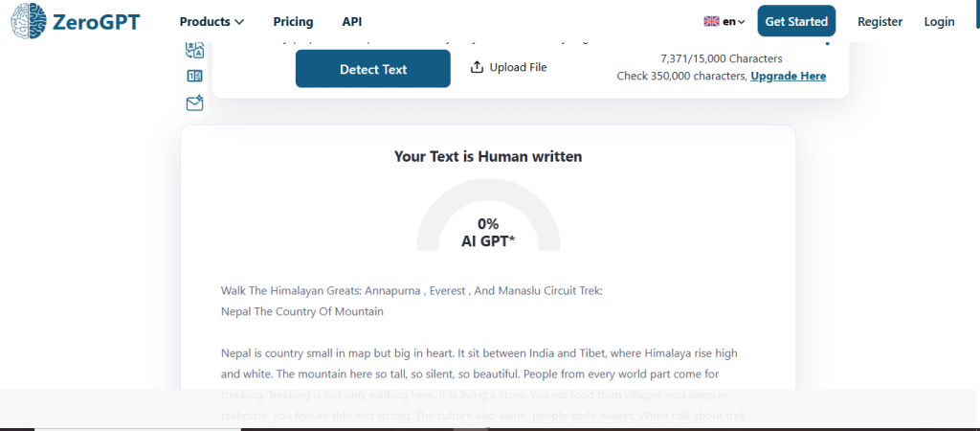Click the ZeroGPT brain logo icon
980x431 pixels.
[x=29, y=20]
